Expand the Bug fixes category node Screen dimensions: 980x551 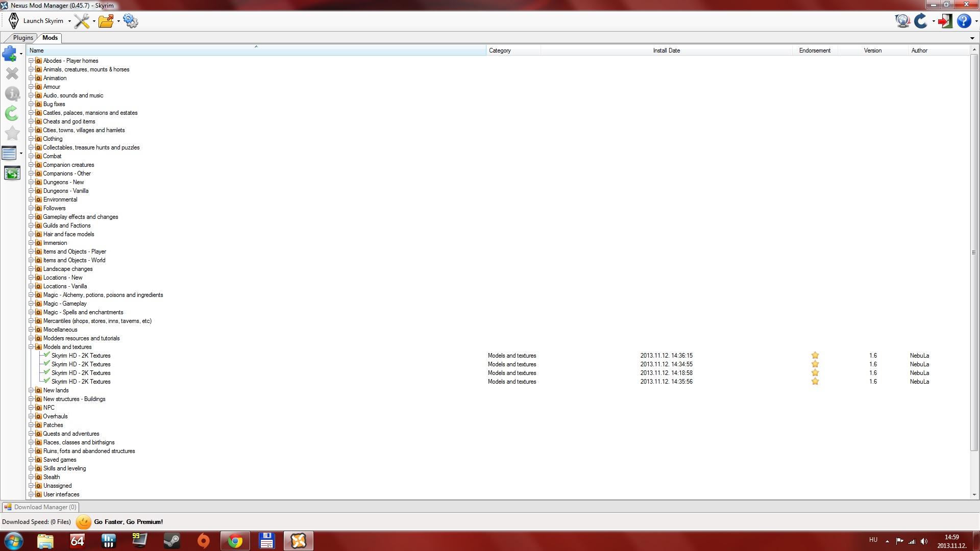coord(31,104)
